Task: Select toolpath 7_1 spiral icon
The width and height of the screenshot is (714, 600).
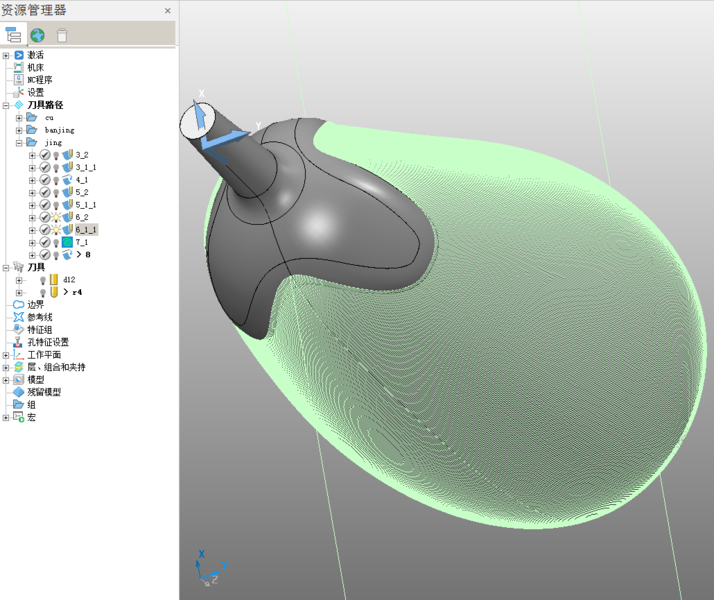Action: pyautogui.click(x=67, y=242)
